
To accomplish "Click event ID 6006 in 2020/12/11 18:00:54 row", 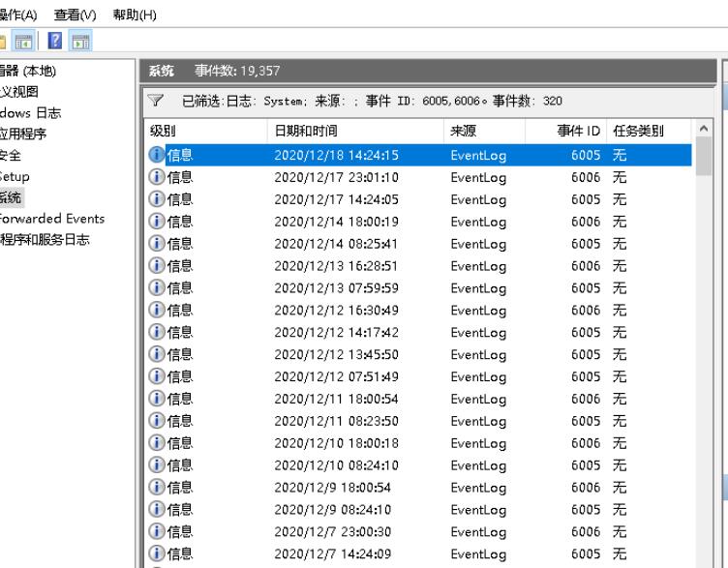I will 586,399.
